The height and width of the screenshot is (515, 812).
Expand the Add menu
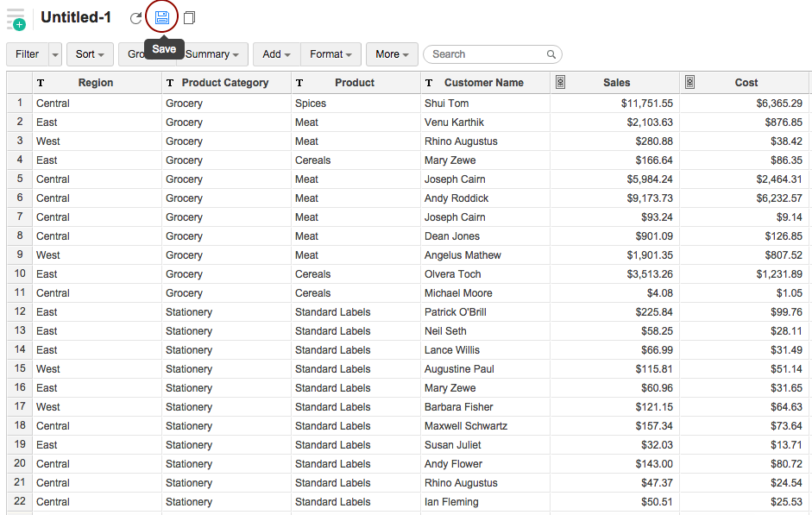(276, 54)
